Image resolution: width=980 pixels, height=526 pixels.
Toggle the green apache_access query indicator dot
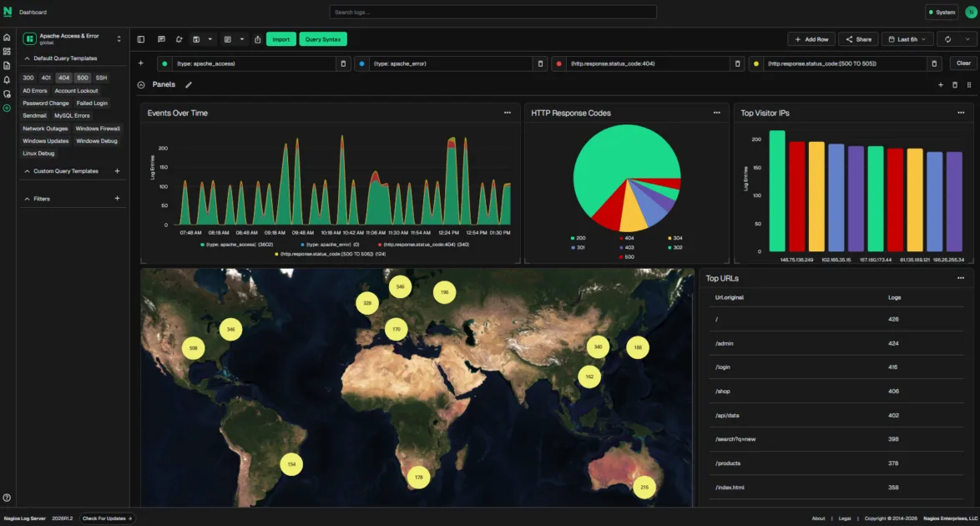click(164, 63)
